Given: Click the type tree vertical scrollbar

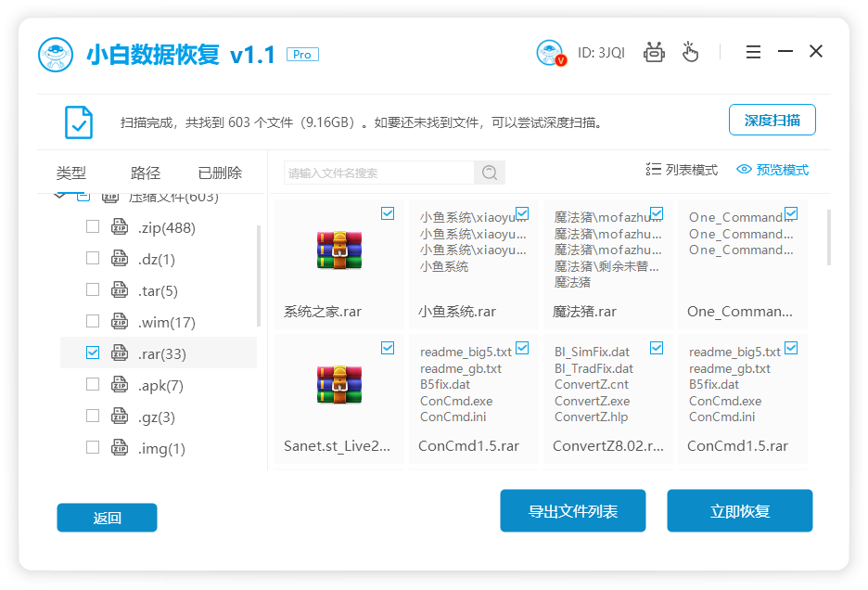Looking at the screenshot, I should 259,276.
